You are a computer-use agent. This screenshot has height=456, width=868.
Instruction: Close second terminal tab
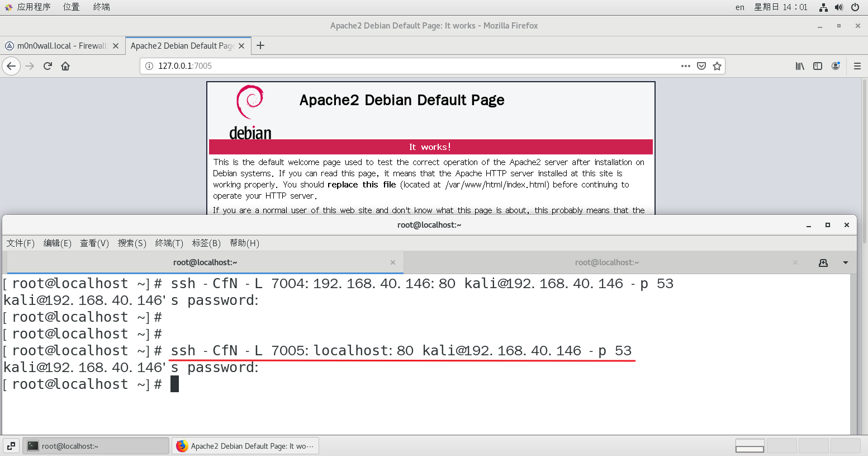(x=795, y=262)
